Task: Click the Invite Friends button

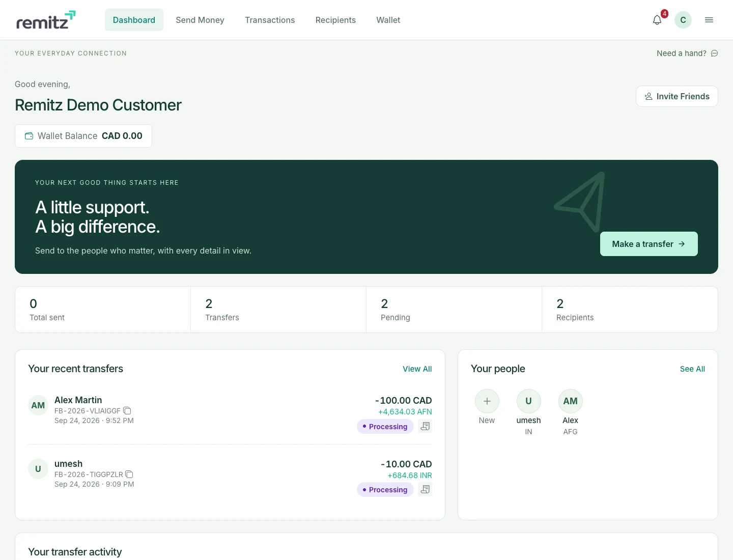Action: (677, 96)
